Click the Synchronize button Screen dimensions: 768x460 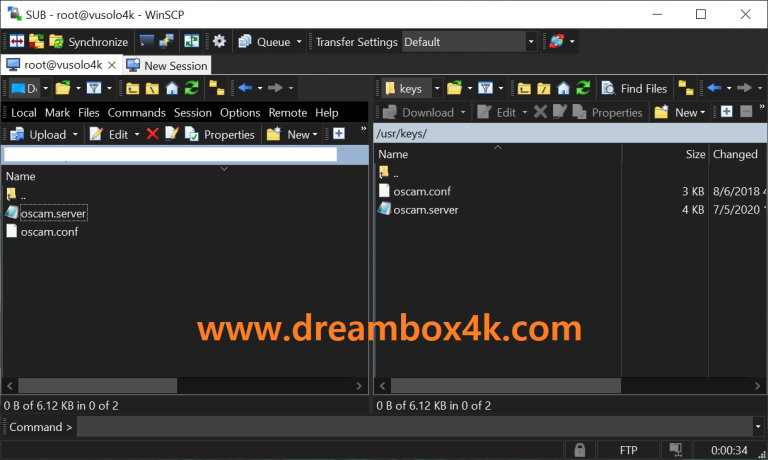click(89, 42)
